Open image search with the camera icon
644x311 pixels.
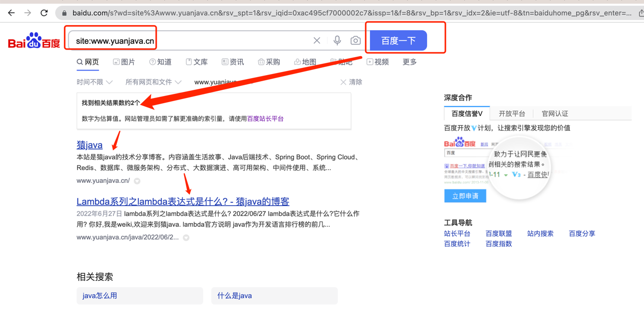click(356, 40)
